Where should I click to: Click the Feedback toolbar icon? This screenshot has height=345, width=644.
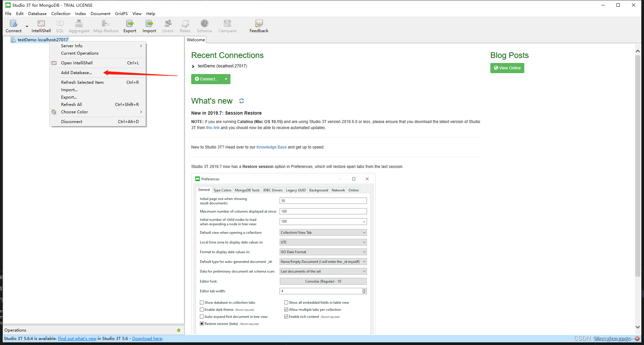[259, 26]
